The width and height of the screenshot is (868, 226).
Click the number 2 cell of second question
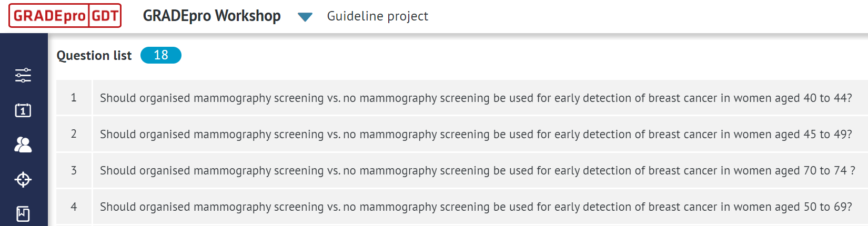[74, 134]
